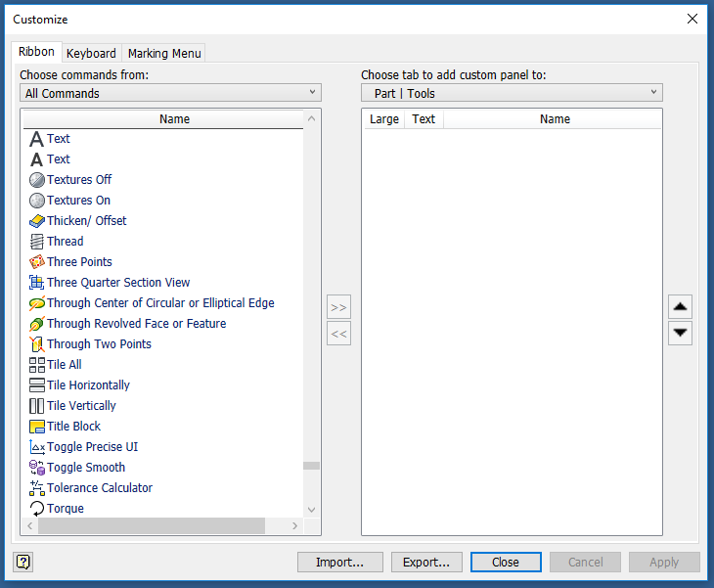Select 'Tile Horizontally' label
Viewport: 714px width, 588px height.
click(x=88, y=385)
